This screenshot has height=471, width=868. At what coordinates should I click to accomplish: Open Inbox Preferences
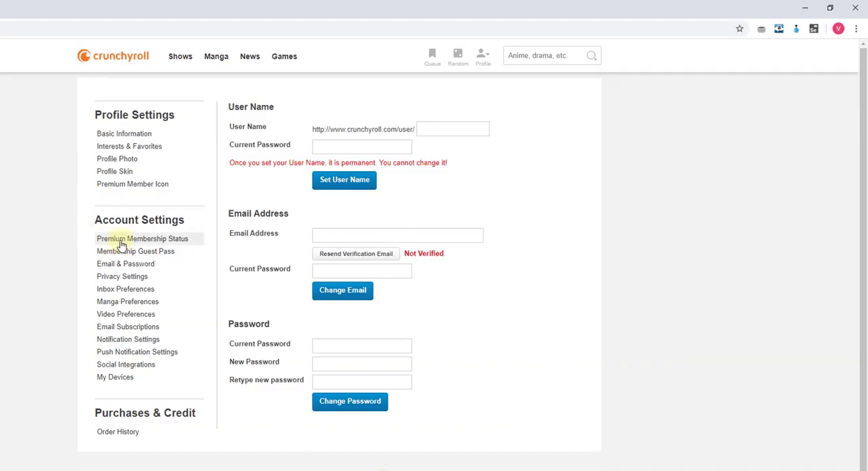[x=125, y=289]
